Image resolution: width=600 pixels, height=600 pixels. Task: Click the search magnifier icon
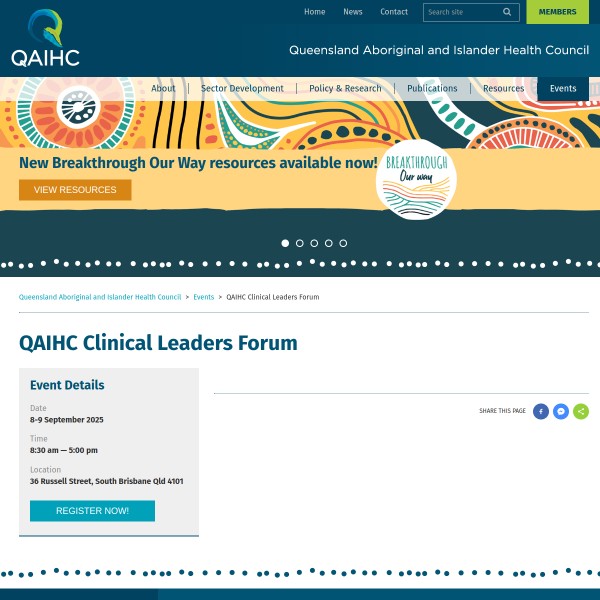coord(507,12)
